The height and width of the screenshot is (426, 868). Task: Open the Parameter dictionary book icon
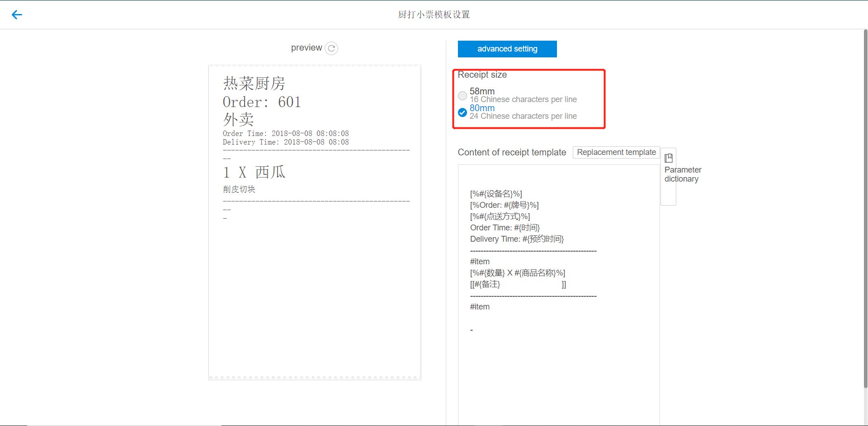[x=669, y=158]
